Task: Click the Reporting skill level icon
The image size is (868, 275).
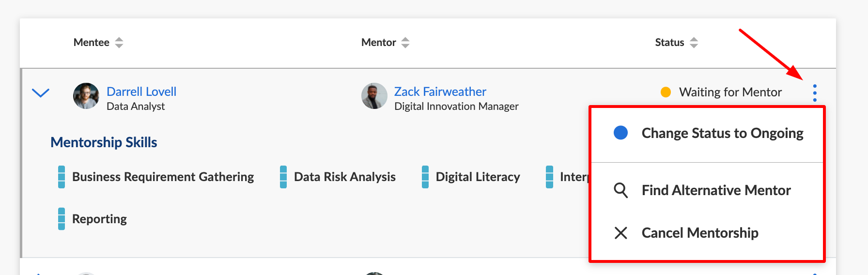Action: [x=62, y=219]
